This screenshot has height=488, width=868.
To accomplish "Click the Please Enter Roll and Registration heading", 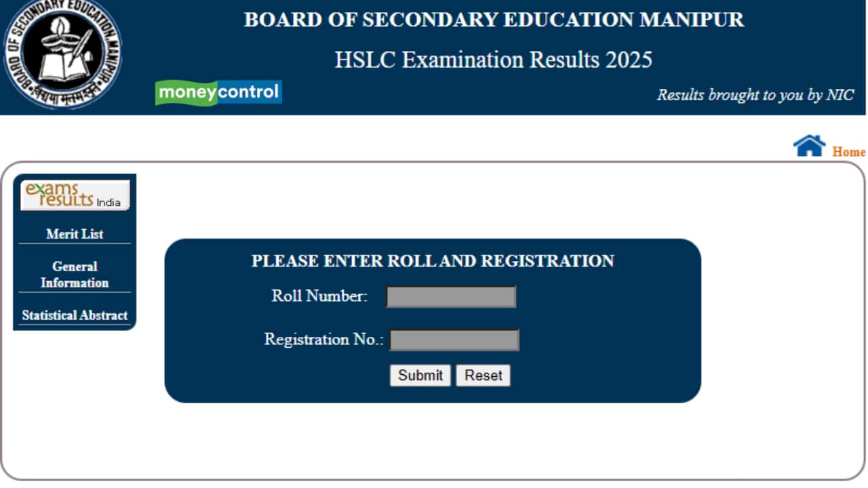I will pos(433,261).
